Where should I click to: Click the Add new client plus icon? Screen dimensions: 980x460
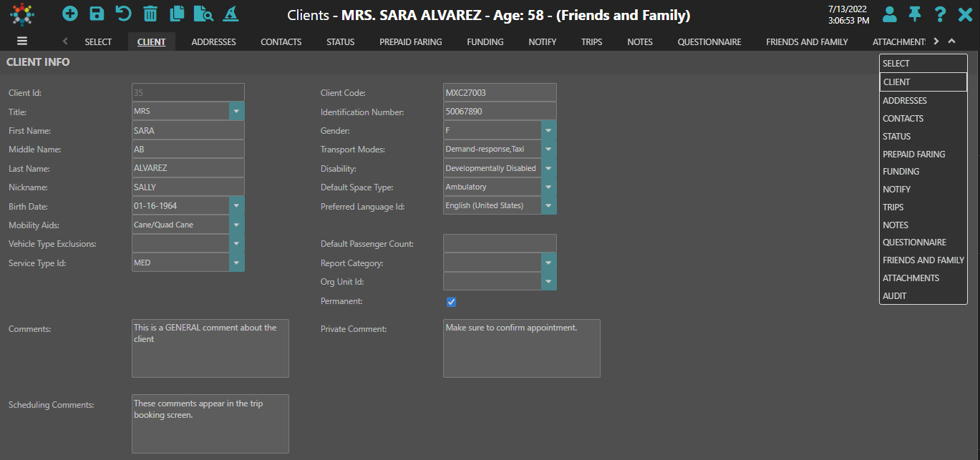(x=69, y=13)
